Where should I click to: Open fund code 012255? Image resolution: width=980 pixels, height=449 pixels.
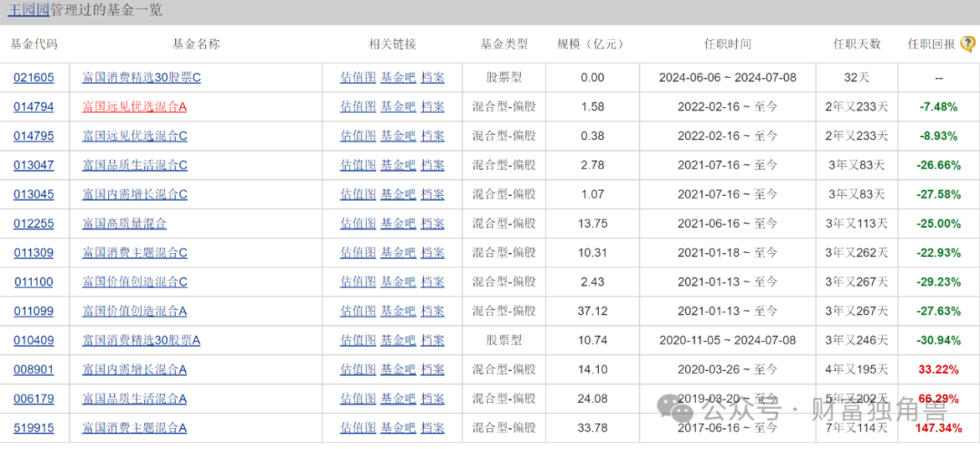tap(34, 223)
